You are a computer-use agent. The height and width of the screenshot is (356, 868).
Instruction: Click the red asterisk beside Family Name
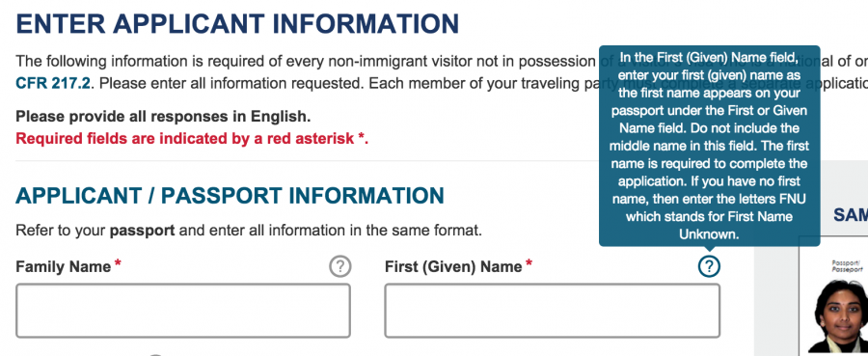pyautogui.click(x=118, y=263)
